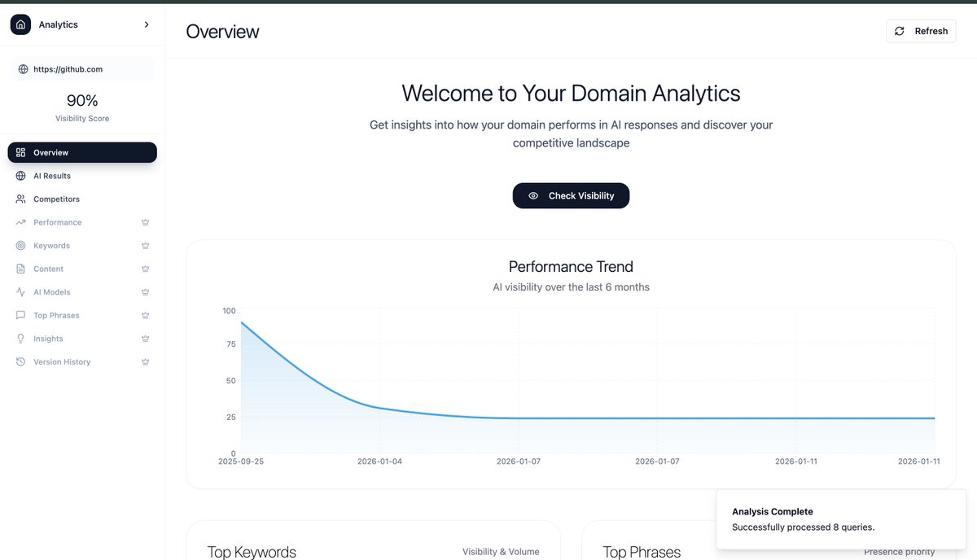Click the Refresh button
977x560 pixels.
pyautogui.click(x=921, y=30)
